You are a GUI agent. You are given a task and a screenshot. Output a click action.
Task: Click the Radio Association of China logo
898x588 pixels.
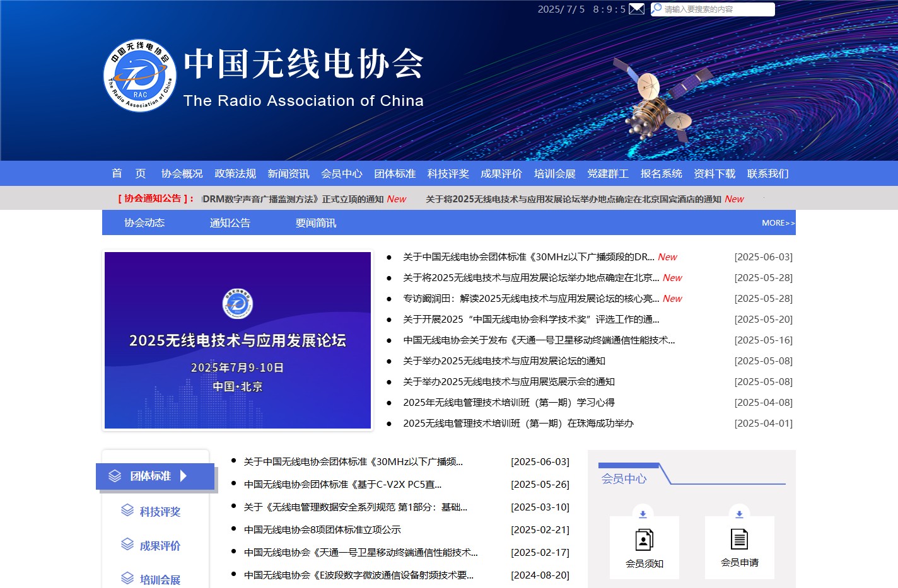coord(139,76)
